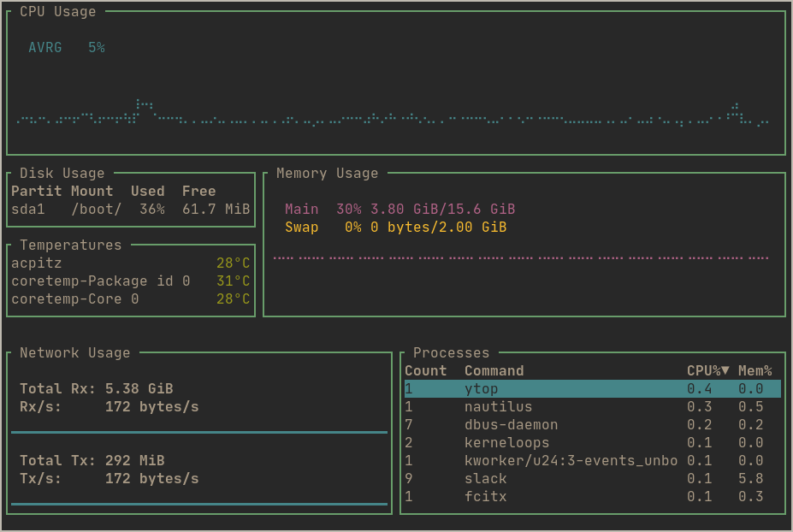Image resolution: width=793 pixels, height=532 pixels.
Task: Click the AVRG CPU percentage label
Action: pyautogui.click(x=67, y=48)
